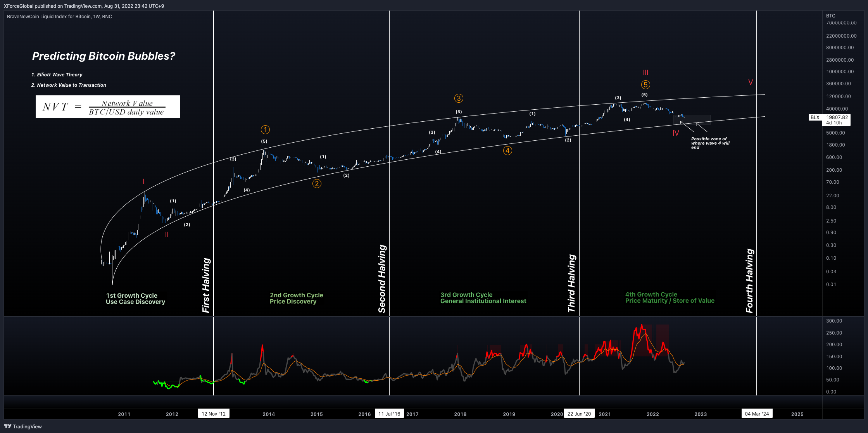Select the red wave II label

pyautogui.click(x=167, y=235)
